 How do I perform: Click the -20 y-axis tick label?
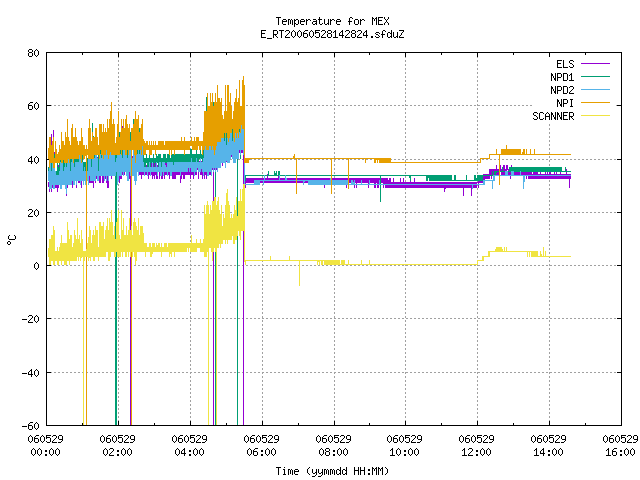click(x=30, y=319)
